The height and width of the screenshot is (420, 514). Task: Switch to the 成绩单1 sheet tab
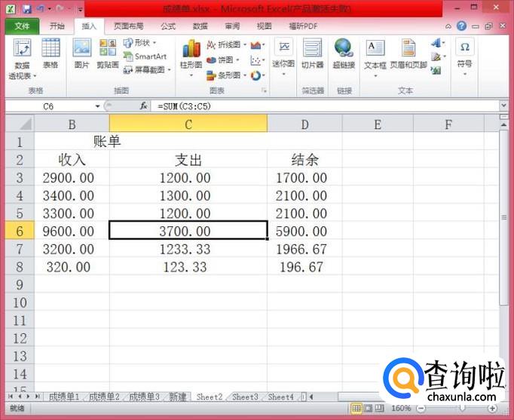tap(64, 397)
